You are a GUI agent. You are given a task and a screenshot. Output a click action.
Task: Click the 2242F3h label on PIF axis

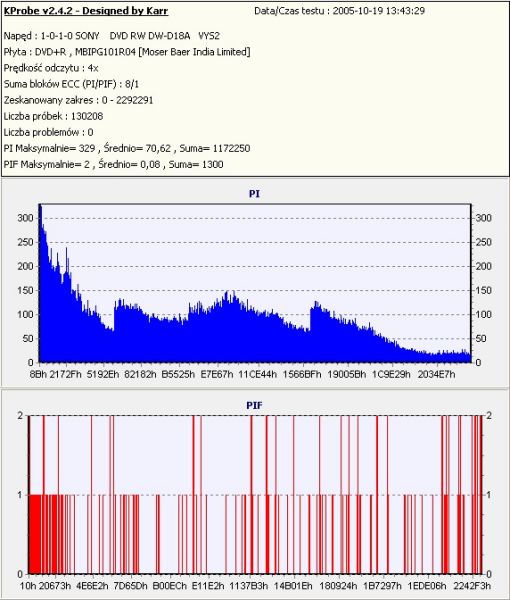(472, 586)
